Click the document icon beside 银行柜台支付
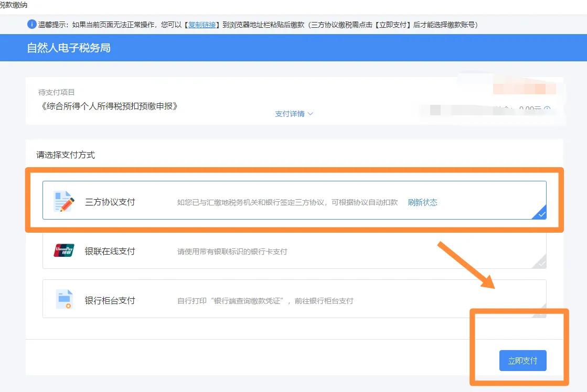This screenshot has width=587, height=392. click(x=63, y=299)
